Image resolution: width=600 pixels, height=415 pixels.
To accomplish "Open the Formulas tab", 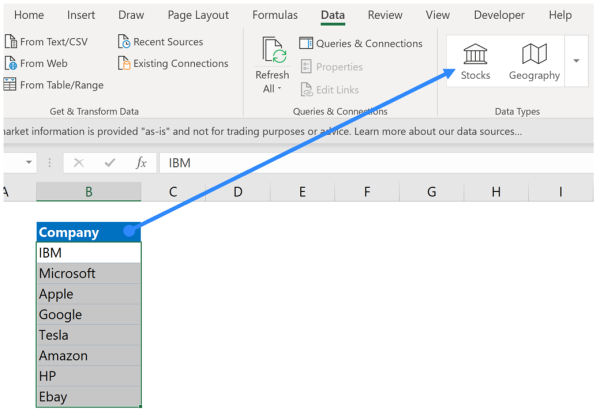I will [275, 15].
